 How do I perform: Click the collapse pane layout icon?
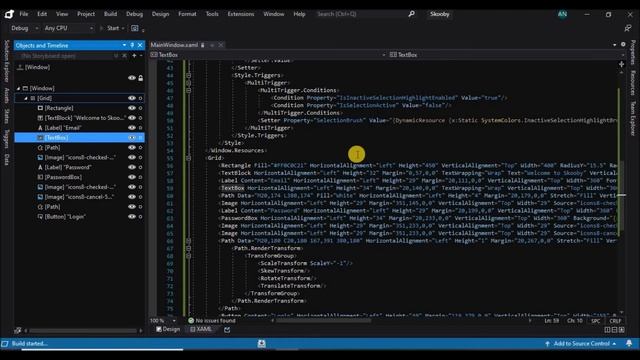click(x=621, y=330)
